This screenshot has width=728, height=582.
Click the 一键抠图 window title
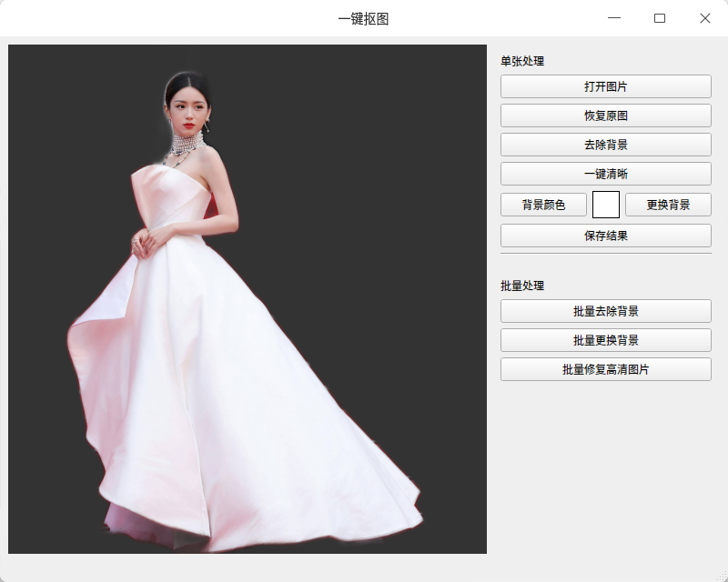click(x=363, y=19)
